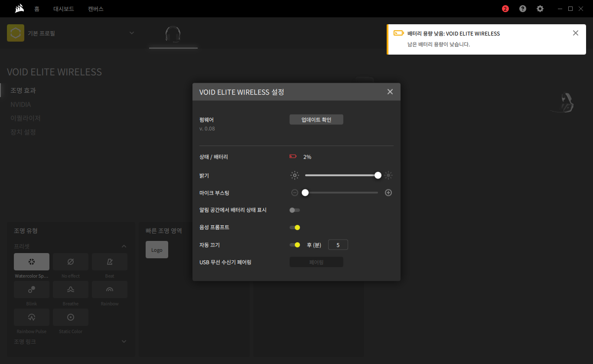This screenshot has width=593, height=364.
Task: Click the 남은 배터리 용량이 낮습니다 message
Action: tap(439, 44)
